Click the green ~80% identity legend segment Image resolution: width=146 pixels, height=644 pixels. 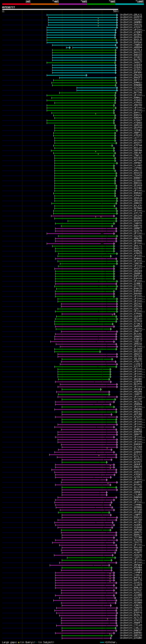point(101,4)
